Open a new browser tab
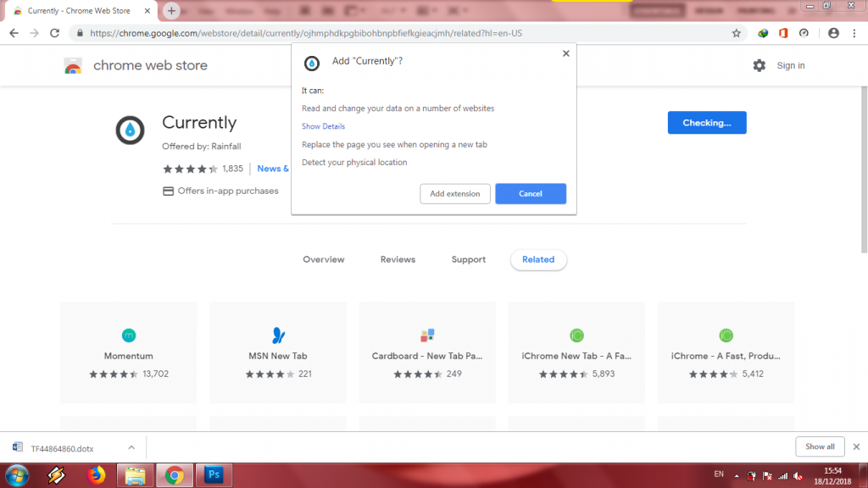The height and width of the screenshot is (488, 868). [171, 10]
